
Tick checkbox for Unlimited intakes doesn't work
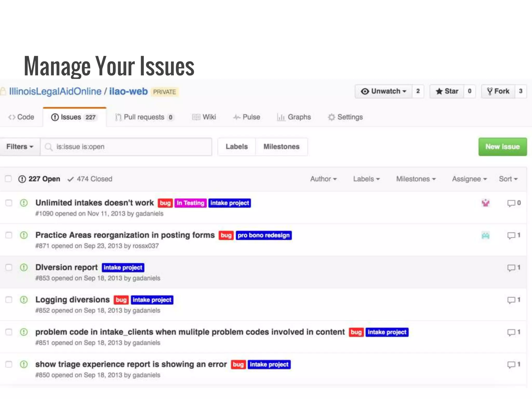click(x=9, y=203)
